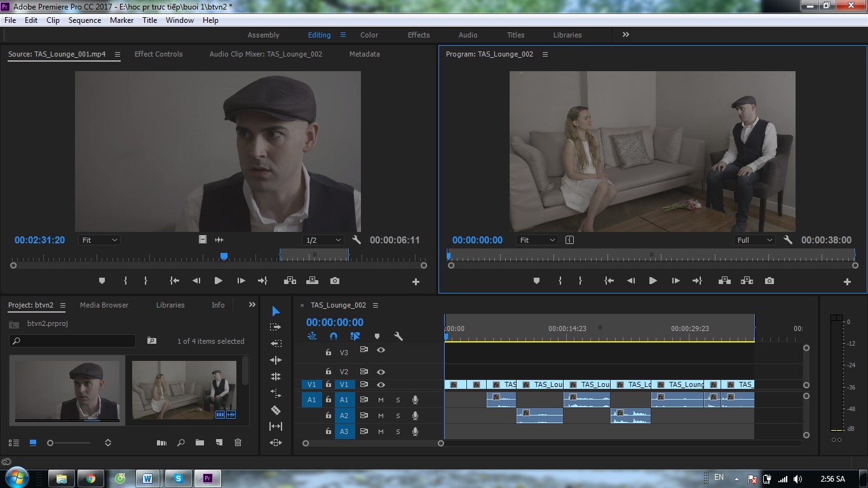Open Source monitor Fit zoom dropdown

(100, 240)
